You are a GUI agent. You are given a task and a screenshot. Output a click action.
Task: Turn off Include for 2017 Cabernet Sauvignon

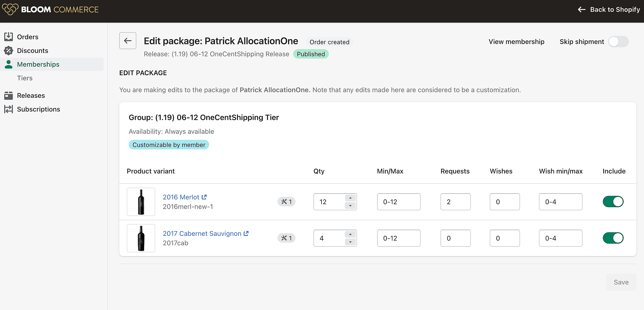pyautogui.click(x=613, y=238)
